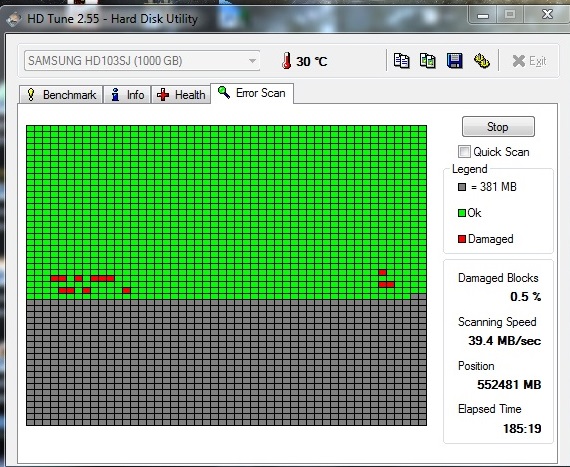The height and width of the screenshot is (467, 570).
Task: Switch to the Info tab
Action: (127, 95)
